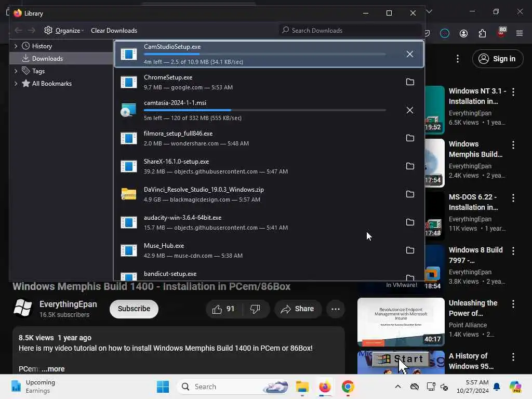Image resolution: width=532 pixels, height=399 pixels.
Task: Open YouTube settings three-dot menu
Action: (x=458, y=59)
